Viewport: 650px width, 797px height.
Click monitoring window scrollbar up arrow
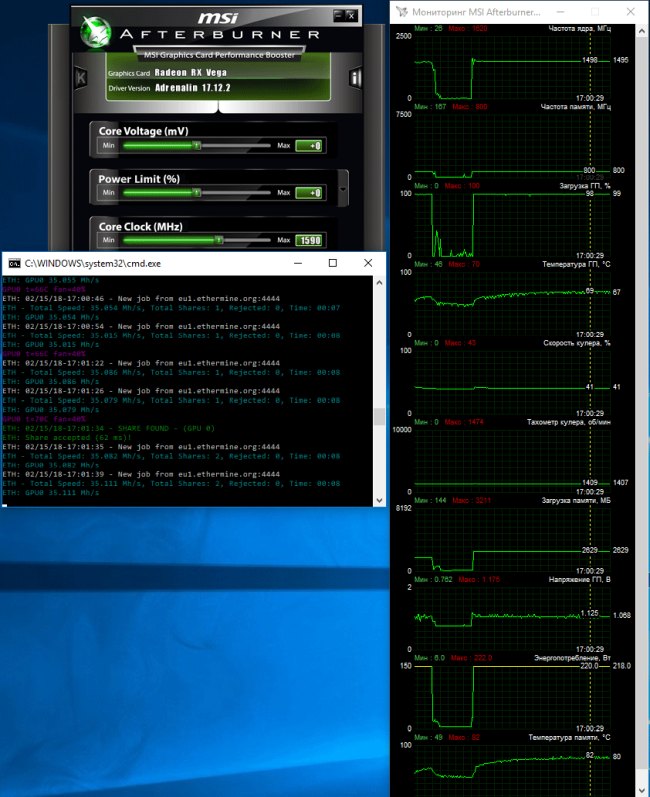tap(642, 31)
